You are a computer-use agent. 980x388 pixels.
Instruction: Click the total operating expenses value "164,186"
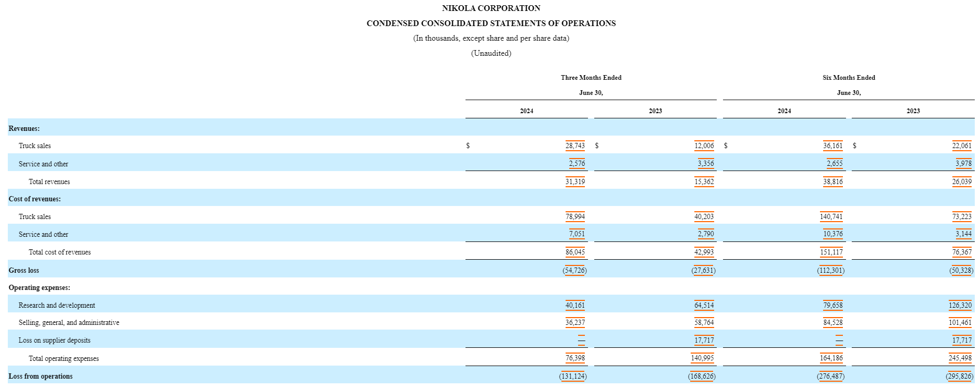[x=831, y=359]
